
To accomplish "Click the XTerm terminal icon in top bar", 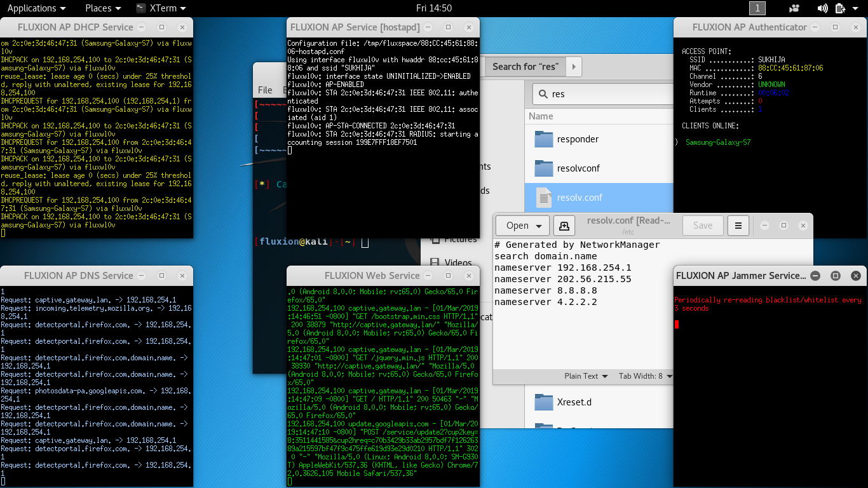I will tap(141, 8).
